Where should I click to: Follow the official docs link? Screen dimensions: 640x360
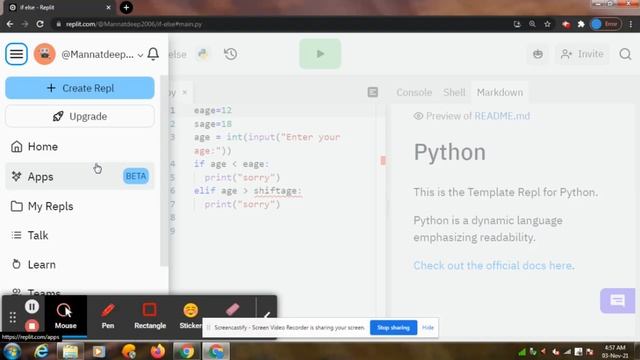click(x=494, y=266)
